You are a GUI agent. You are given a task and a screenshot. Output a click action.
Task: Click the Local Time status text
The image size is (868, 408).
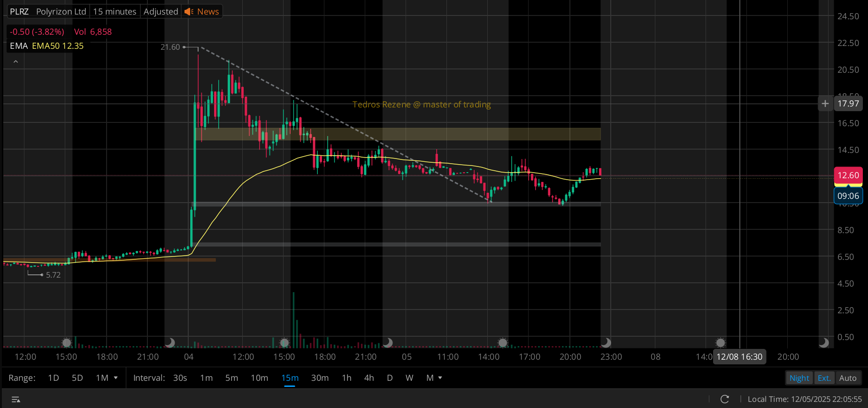point(805,399)
